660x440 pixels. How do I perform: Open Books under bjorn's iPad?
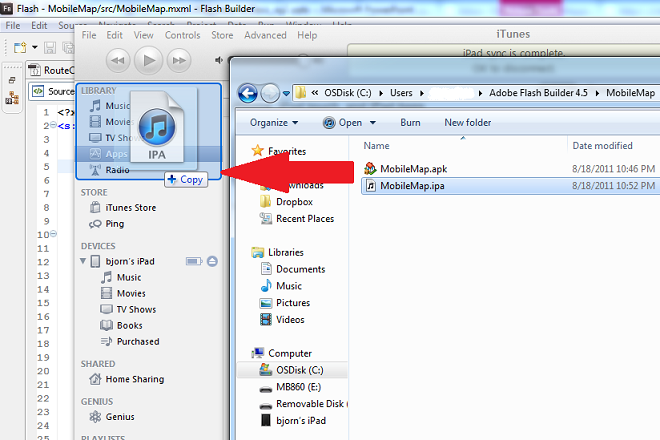point(130,325)
